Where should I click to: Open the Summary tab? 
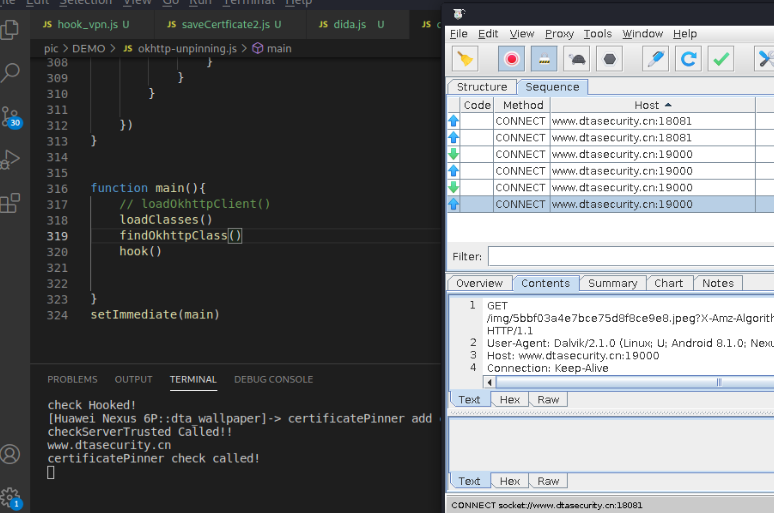(x=613, y=283)
